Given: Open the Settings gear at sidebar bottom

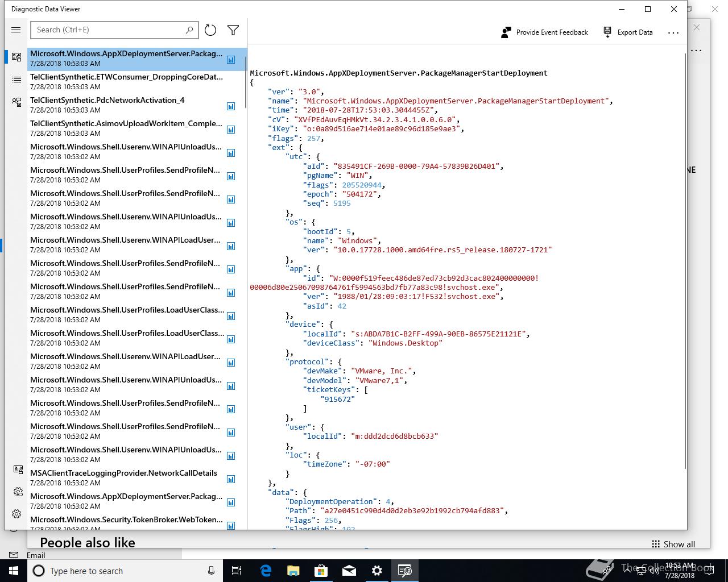Looking at the screenshot, I should pyautogui.click(x=16, y=514).
